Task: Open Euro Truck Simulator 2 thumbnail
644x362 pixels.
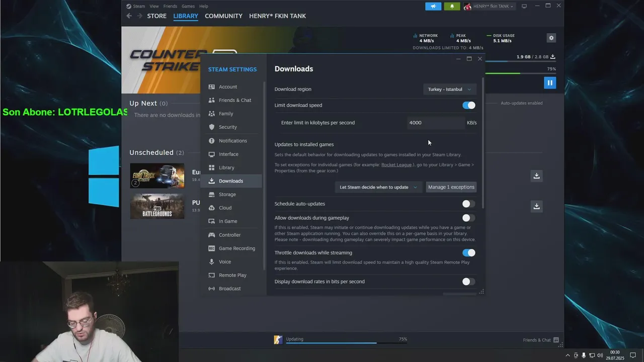Action: tap(157, 175)
